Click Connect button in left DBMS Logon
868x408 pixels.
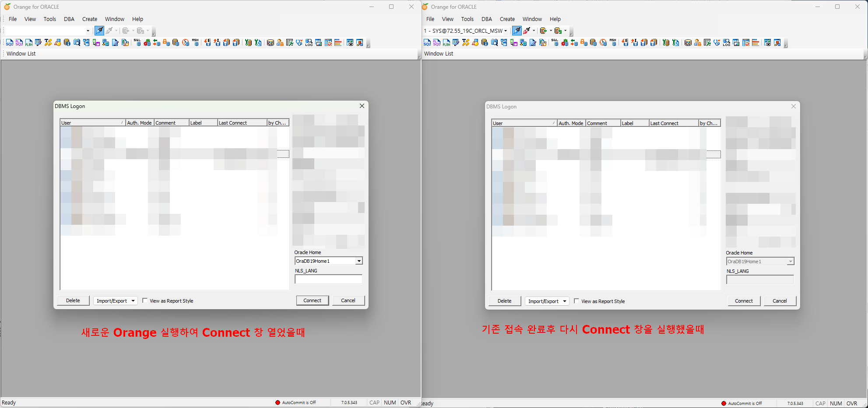click(313, 300)
